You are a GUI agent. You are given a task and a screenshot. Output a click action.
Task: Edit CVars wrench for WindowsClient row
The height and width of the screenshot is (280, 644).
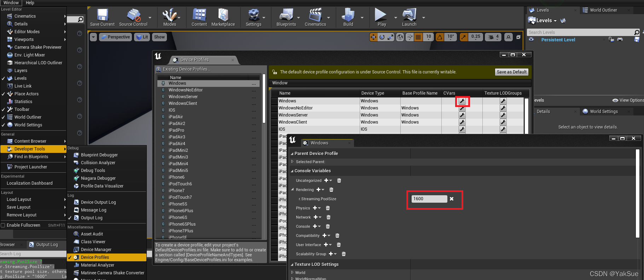pos(462,122)
